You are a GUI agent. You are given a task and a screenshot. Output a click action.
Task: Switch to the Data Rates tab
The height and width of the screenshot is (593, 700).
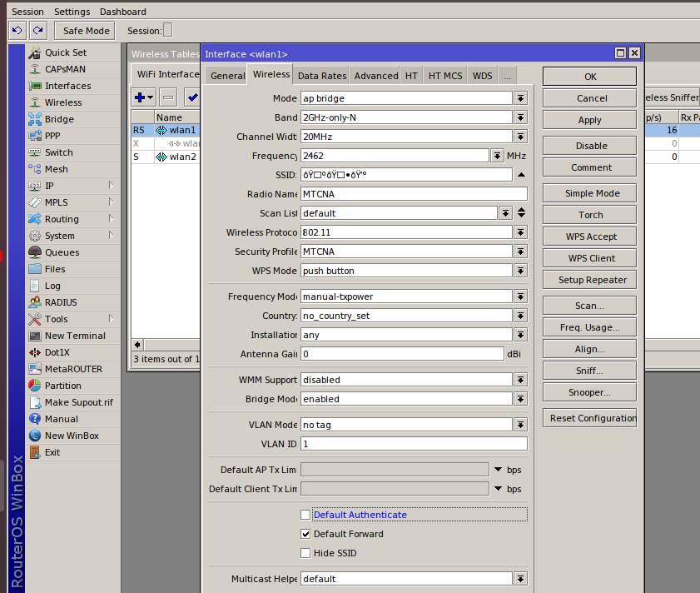(x=321, y=76)
